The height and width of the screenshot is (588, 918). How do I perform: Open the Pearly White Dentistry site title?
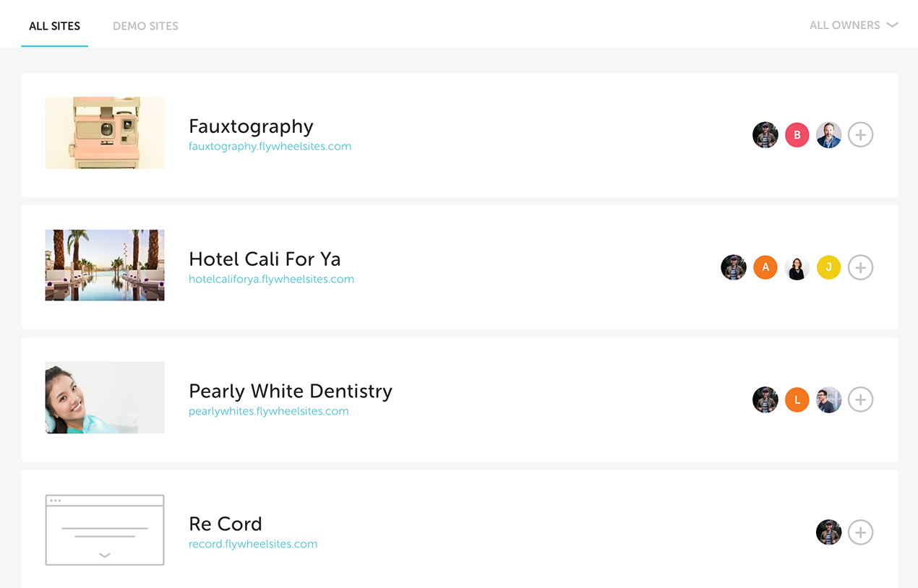click(290, 391)
